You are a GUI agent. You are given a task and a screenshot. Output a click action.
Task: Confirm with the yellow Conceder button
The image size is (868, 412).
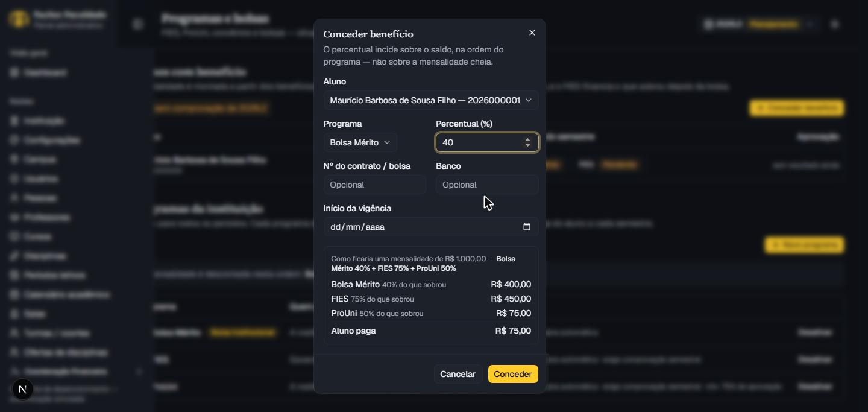click(x=513, y=374)
